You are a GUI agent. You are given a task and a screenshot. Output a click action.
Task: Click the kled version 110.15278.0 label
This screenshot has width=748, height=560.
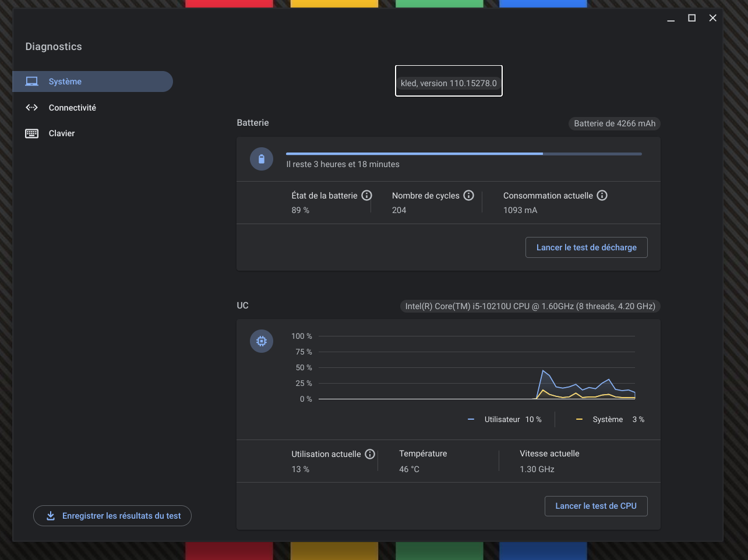tap(449, 83)
